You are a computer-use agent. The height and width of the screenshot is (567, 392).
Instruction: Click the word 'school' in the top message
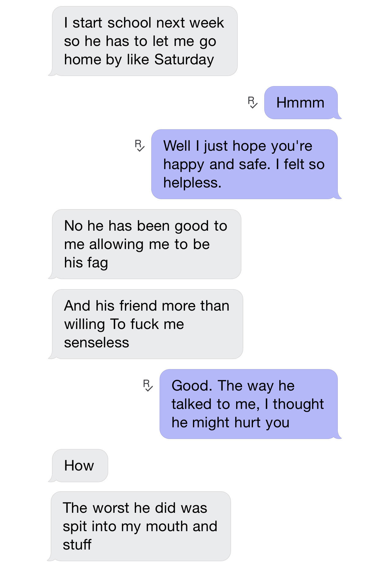(x=129, y=23)
